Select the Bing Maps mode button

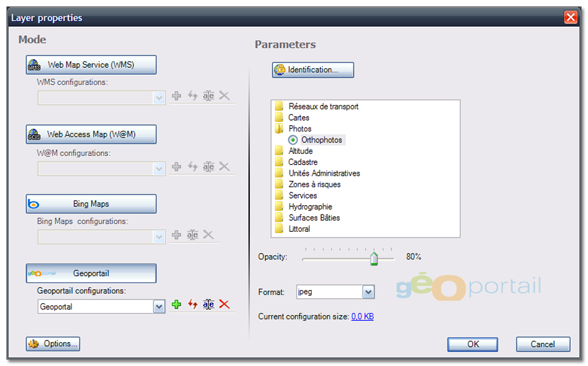point(91,204)
